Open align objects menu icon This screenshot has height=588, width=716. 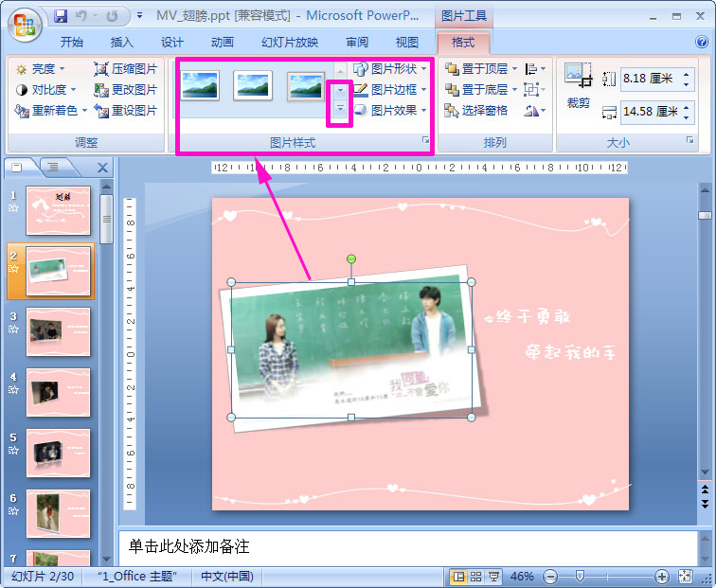[x=535, y=69]
